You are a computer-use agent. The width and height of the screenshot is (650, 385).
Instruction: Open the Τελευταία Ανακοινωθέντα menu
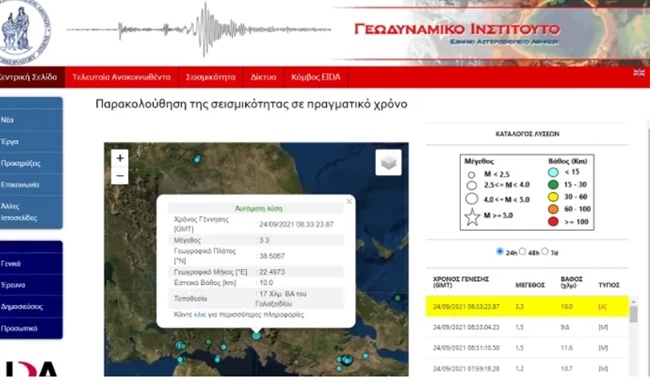[x=121, y=77]
